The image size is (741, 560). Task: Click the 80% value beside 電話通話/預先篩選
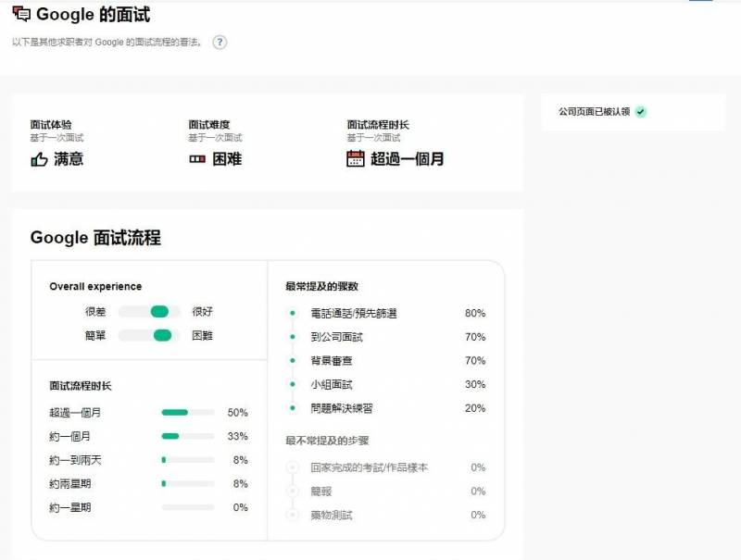point(475,314)
